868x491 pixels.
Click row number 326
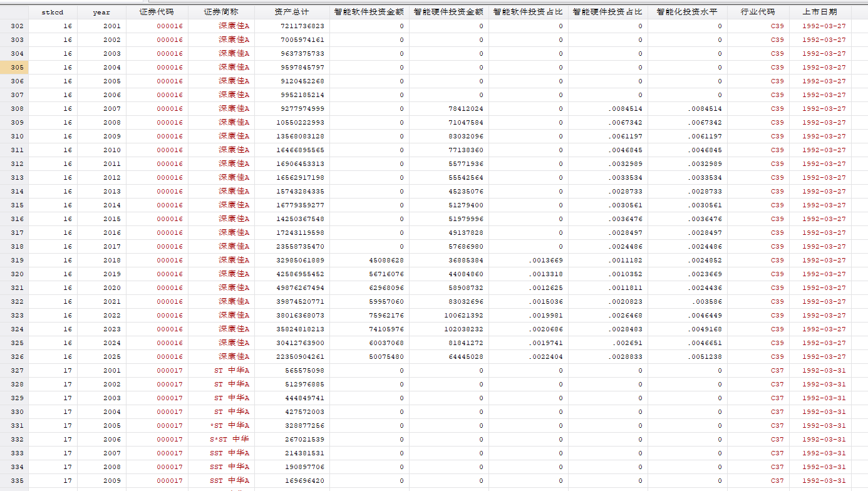click(14, 356)
